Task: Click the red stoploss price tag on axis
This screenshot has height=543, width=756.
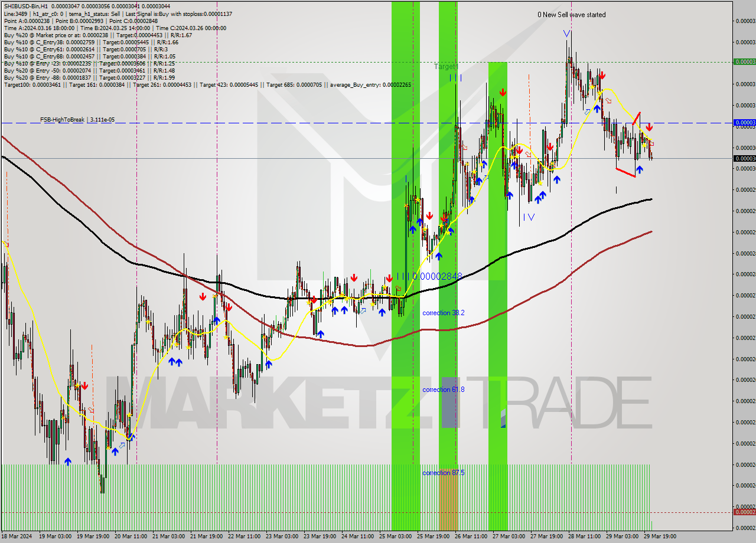Action: 744,512
